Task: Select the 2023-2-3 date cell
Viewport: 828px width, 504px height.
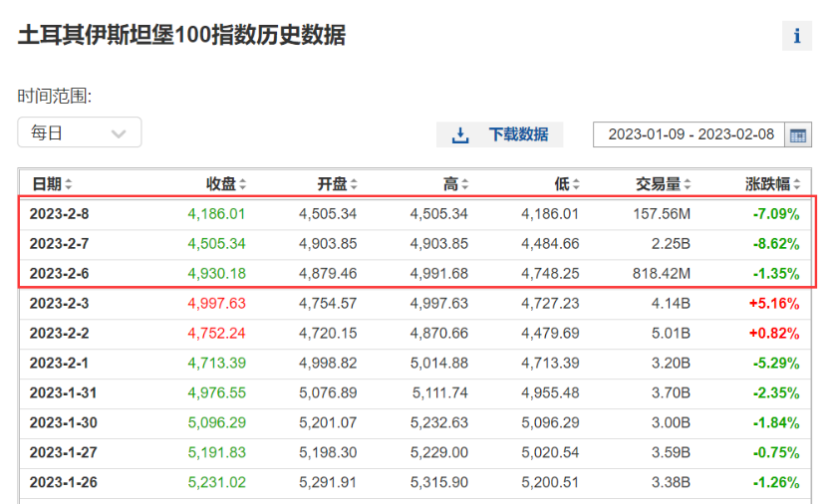Action: tap(59, 304)
